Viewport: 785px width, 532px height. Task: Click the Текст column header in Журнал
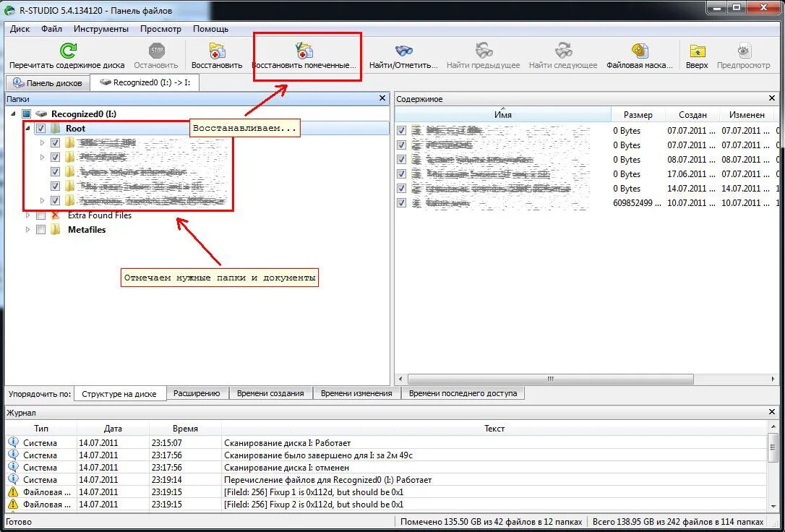click(494, 429)
